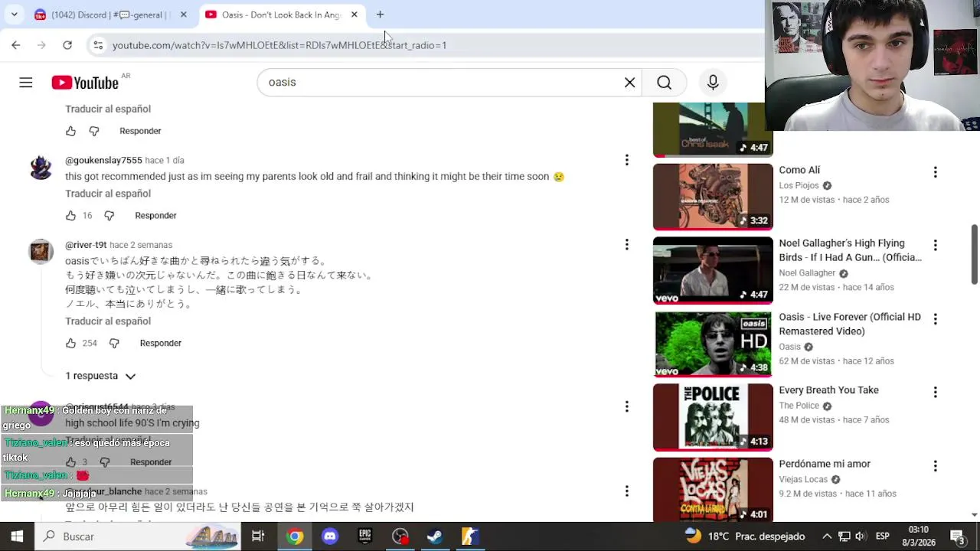Play the 'Como Alí' video thumbnail
Screen dimensions: 980x551
pyautogui.click(x=713, y=197)
